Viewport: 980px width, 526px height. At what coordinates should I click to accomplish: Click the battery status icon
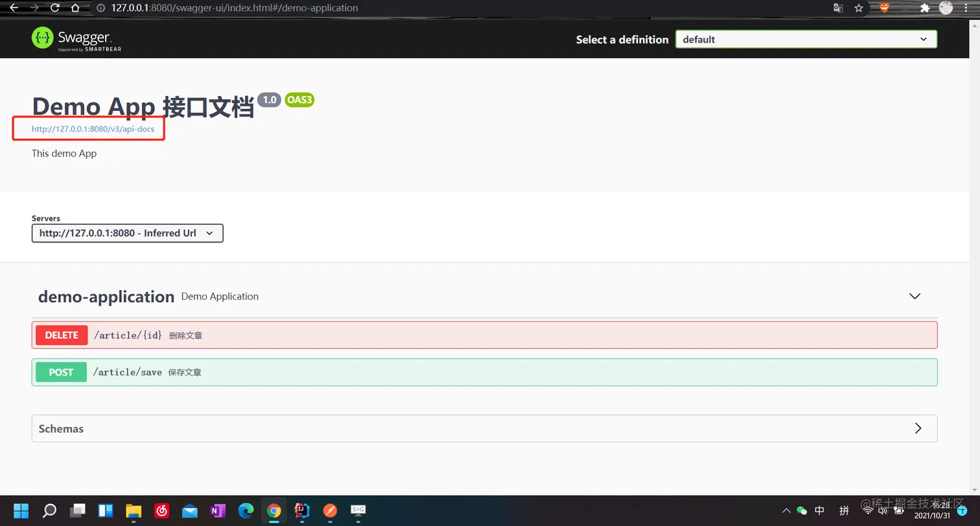pos(900,511)
